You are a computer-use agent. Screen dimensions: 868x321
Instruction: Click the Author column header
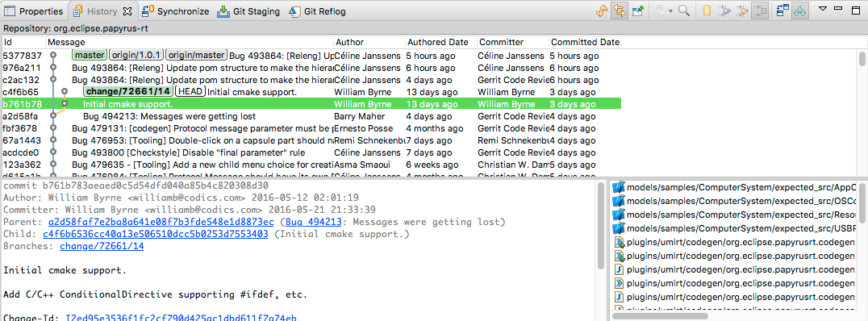coord(369,42)
